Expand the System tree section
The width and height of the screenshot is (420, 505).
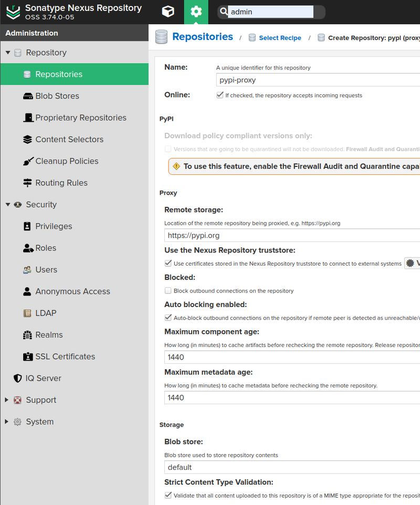[6, 422]
